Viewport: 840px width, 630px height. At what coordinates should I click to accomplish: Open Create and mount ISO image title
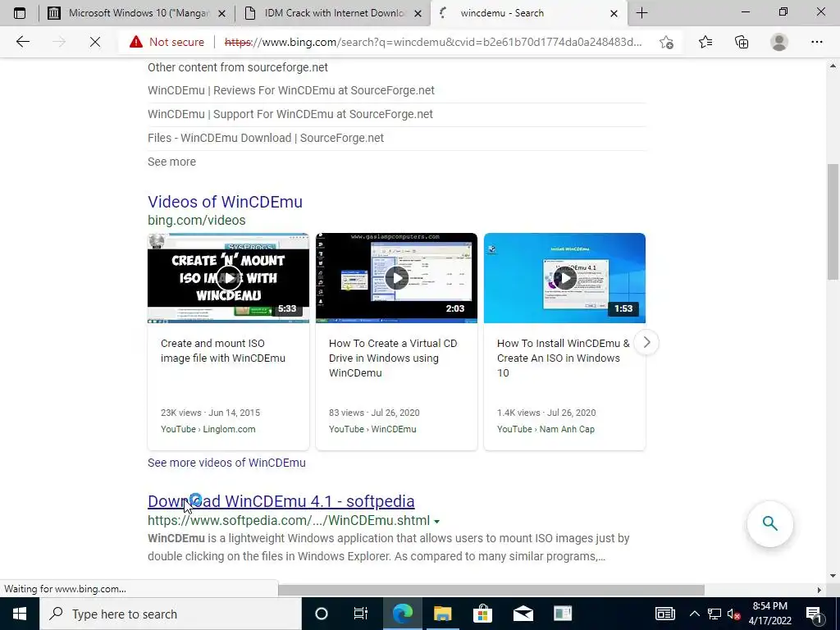click(223, 351)
